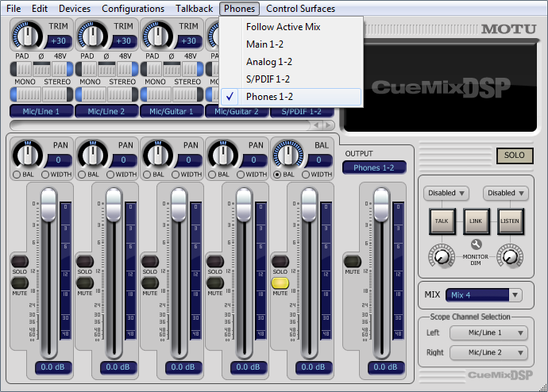The width and height of the screenshot is (548, 392).
Task: Select WIDTH radio on Mic/Line 1
Action: (x=45, y=175)
